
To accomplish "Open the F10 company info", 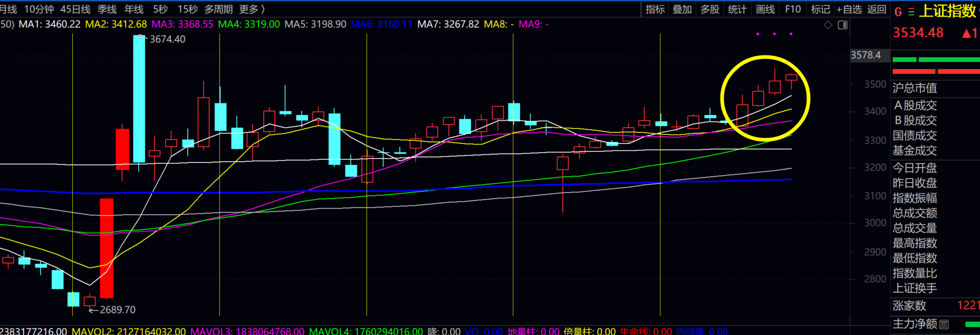I will [793, 9].
